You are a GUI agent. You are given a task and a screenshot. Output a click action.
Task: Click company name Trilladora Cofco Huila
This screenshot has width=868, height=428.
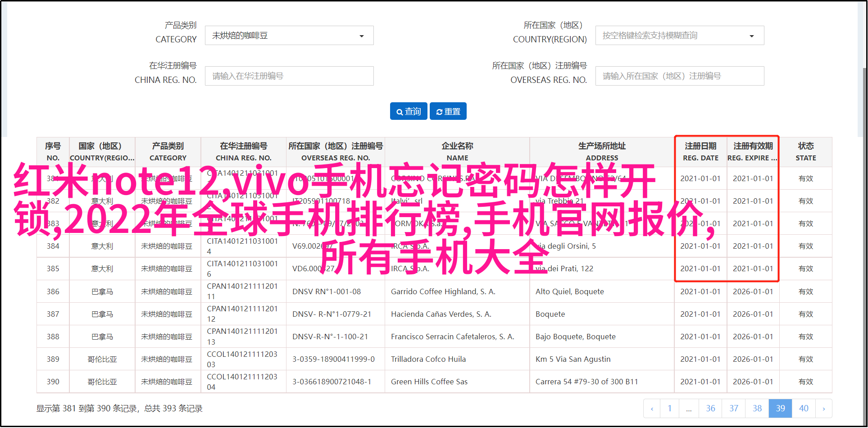tap(428, 359)
